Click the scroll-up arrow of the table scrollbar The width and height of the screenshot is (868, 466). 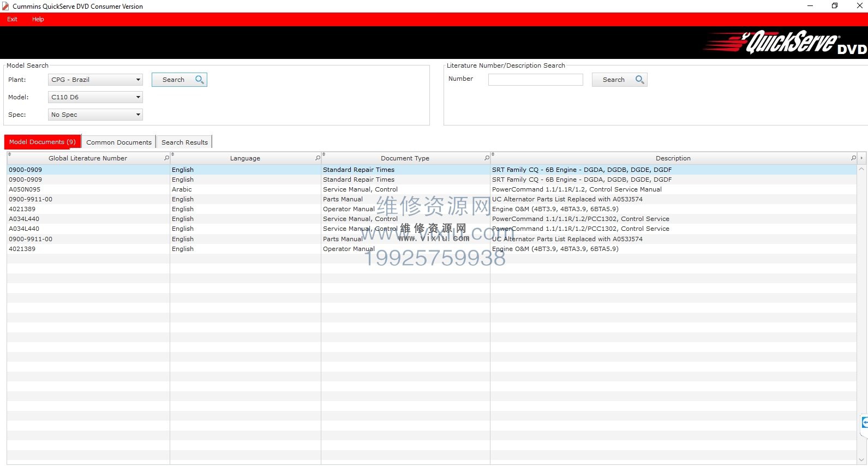click(x=861, y=169)
